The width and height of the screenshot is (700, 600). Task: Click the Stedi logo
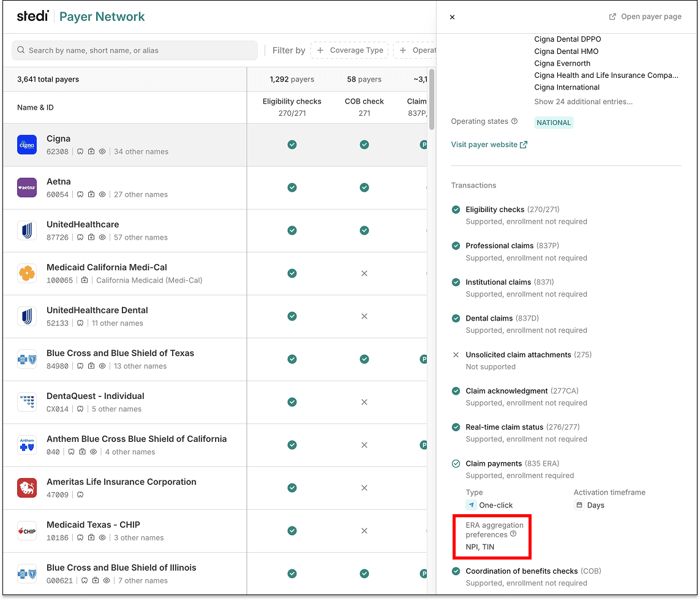click(32, 17)
